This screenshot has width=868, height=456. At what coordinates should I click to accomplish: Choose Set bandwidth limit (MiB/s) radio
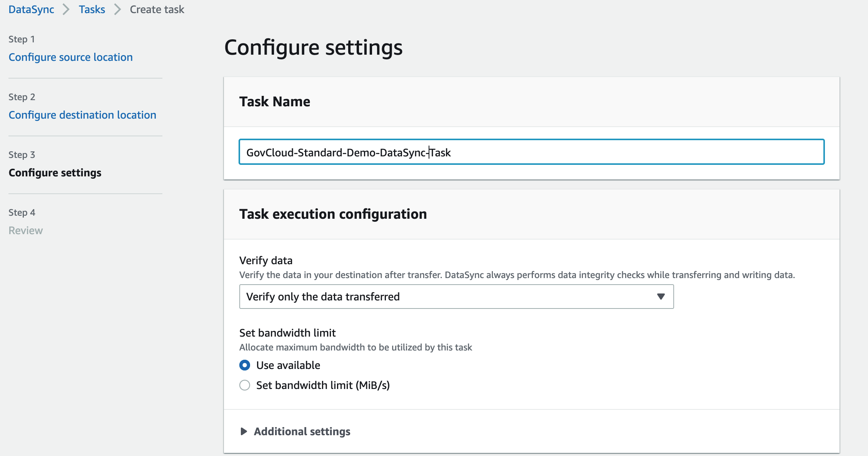[x=245, y=385]
